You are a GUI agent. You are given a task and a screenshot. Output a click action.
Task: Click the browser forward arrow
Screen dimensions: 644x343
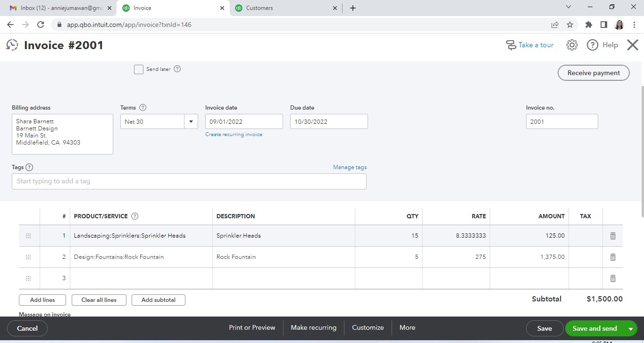point(25,25)
